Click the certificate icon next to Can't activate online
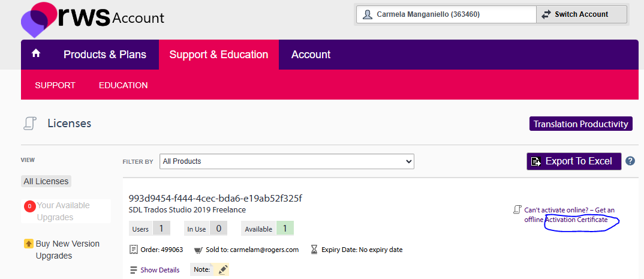Screen dimensions: 644x279 [x=517, y=209]
